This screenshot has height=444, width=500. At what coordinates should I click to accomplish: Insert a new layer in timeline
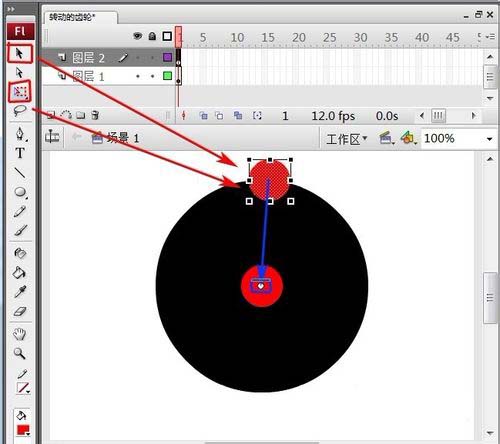tap(51, 115)
